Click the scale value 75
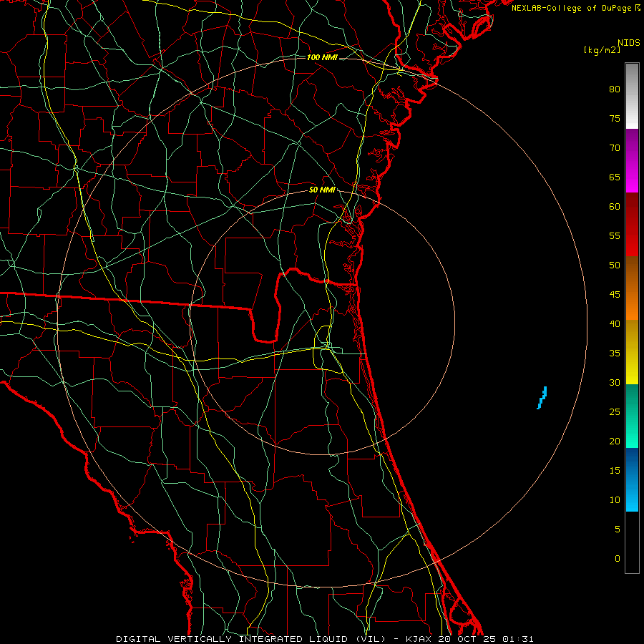The width and height of the screenshot is (644, 644). pos(615,119)
